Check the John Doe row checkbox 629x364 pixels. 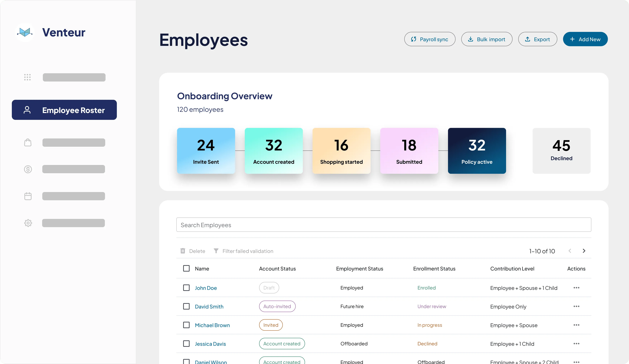[x=186, y=288]
